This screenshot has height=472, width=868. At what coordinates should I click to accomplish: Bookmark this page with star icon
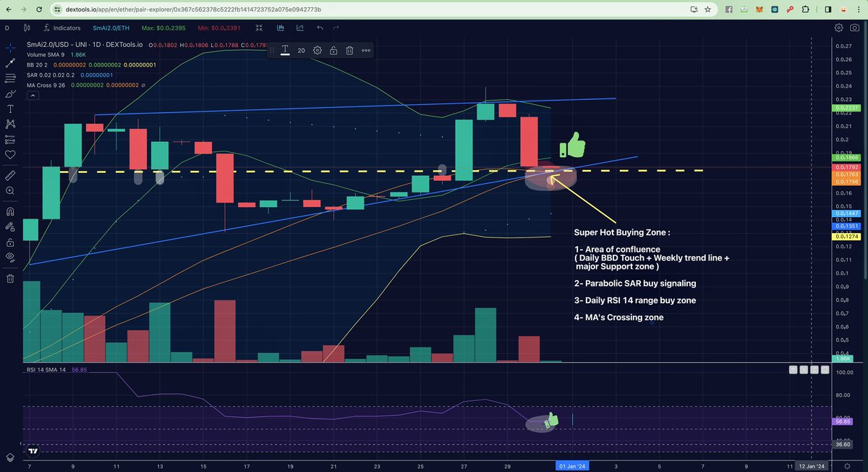point(707,9)
